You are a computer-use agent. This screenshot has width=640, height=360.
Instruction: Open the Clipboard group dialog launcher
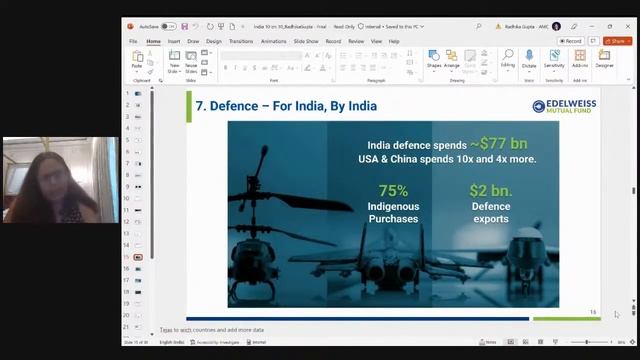click(x=160, y=80)
